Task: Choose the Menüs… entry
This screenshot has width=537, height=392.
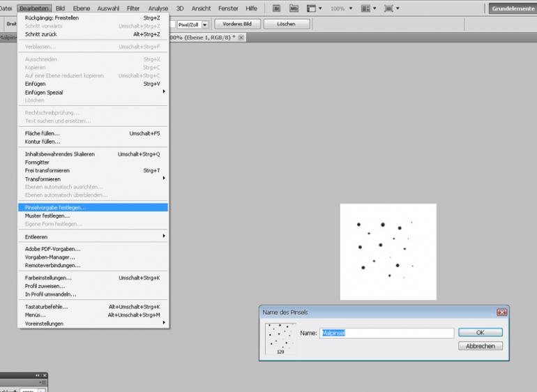Action: pyautogui.click(x=93, y=315)
